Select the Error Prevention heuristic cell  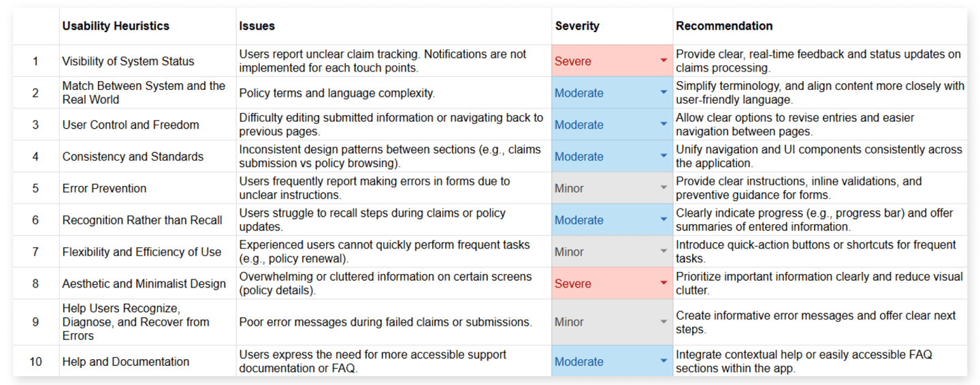(x=104, y=188)
